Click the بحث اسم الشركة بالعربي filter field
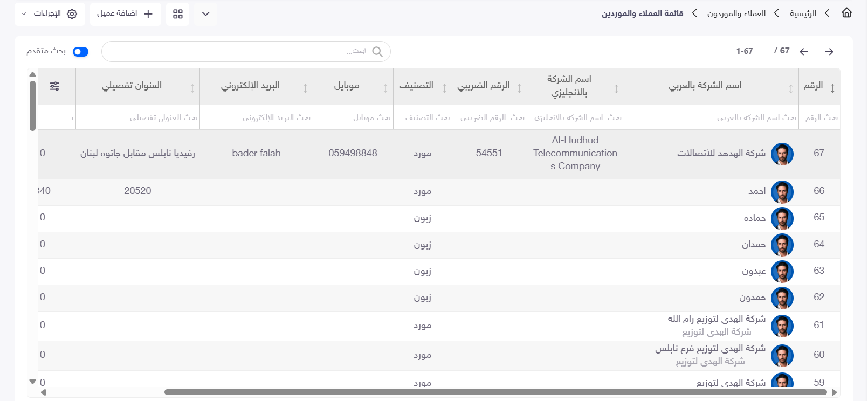This screenshot has height=401, width=868. (x=711, y=117)
